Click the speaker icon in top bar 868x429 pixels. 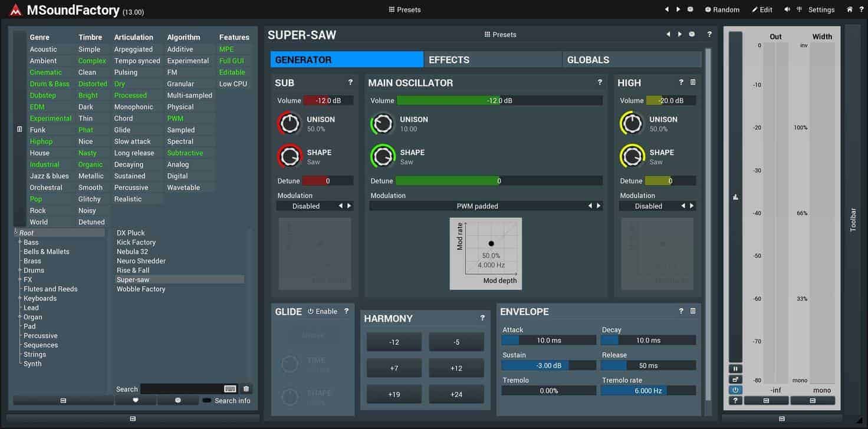tap(787, 9)
